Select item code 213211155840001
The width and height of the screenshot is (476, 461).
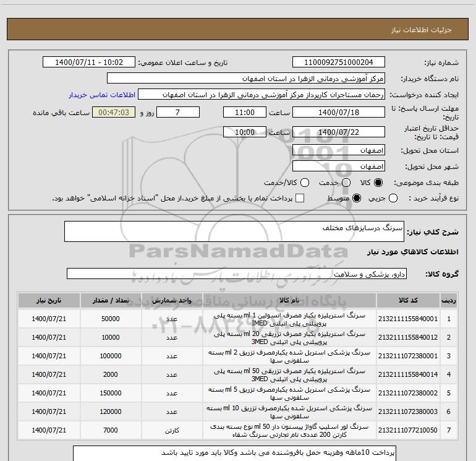click(x=408, y=319)
